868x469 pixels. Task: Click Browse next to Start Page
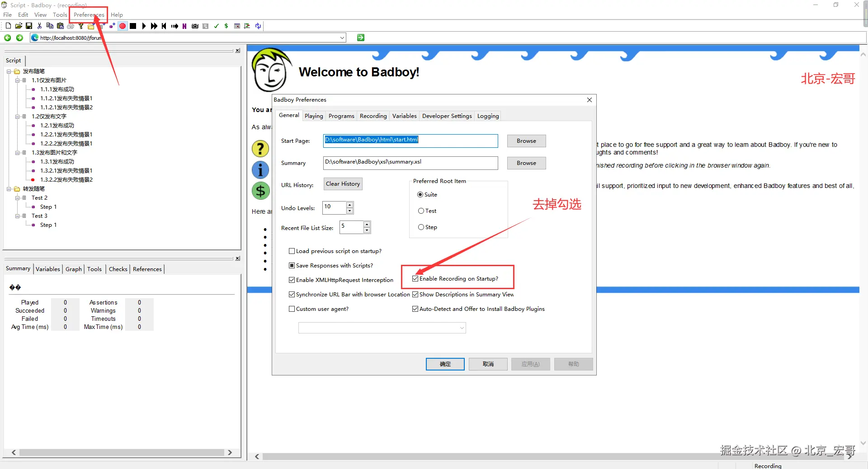click(x=526, y=141)
